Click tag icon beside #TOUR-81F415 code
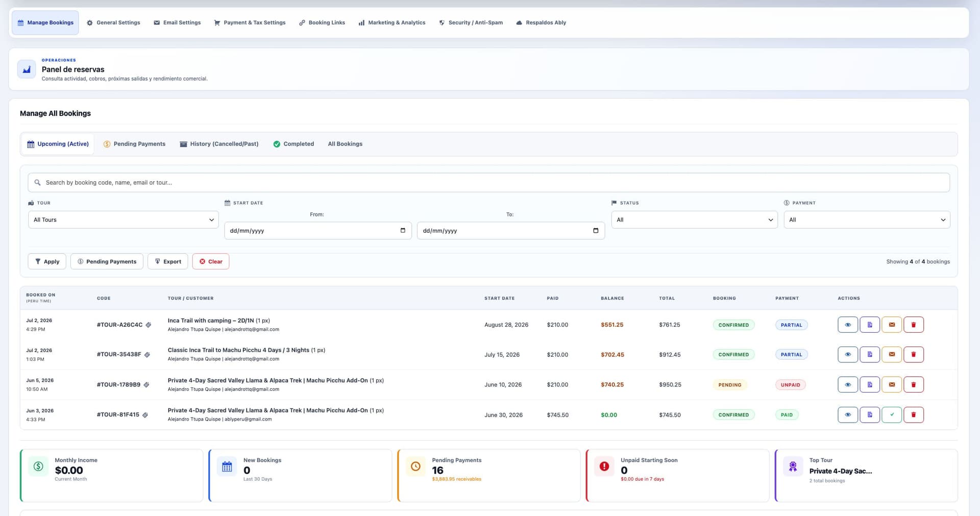The image size is (980, 516). point(145,415)
